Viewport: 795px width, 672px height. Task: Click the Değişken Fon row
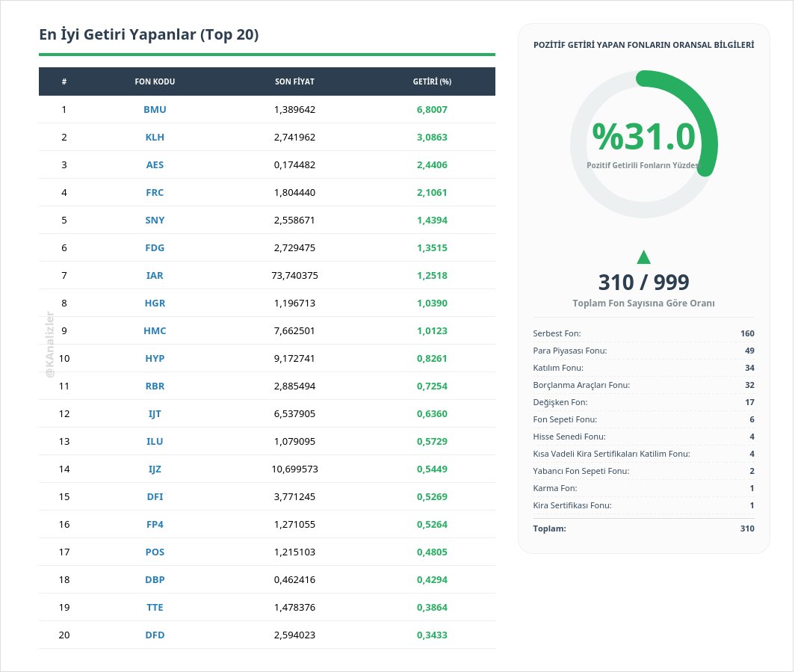tap(644, 402)
